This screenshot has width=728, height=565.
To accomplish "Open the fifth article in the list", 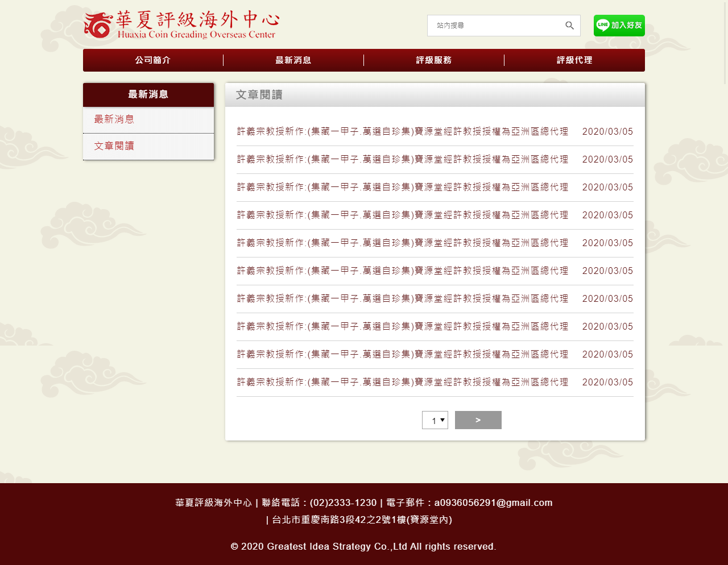I will 403,243.
